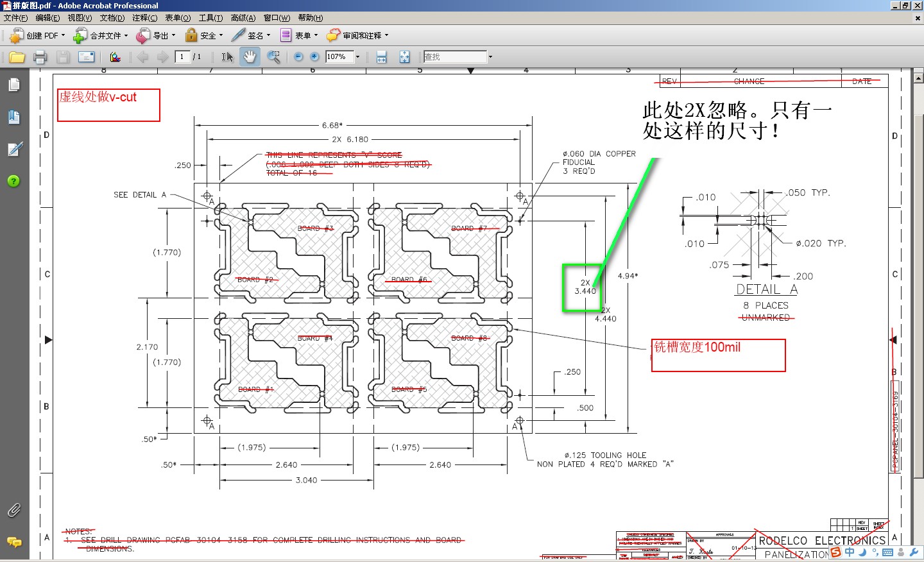The width and height of the screenshot is (924, 562).
Task: Click the 107% zoom value field
Action: tap(339, 57)
